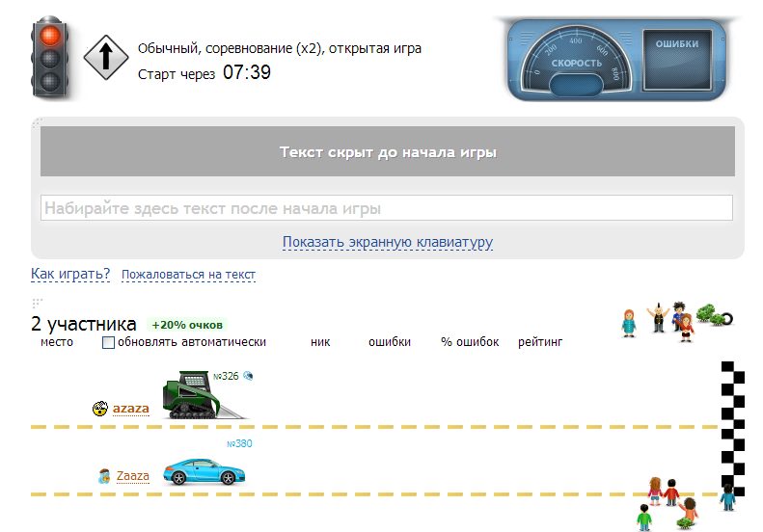This screenshot has width=763, height=532.
Task: Click the blue sports car of Zaaza
Action: pyautogui.click(x=204, y=471)
